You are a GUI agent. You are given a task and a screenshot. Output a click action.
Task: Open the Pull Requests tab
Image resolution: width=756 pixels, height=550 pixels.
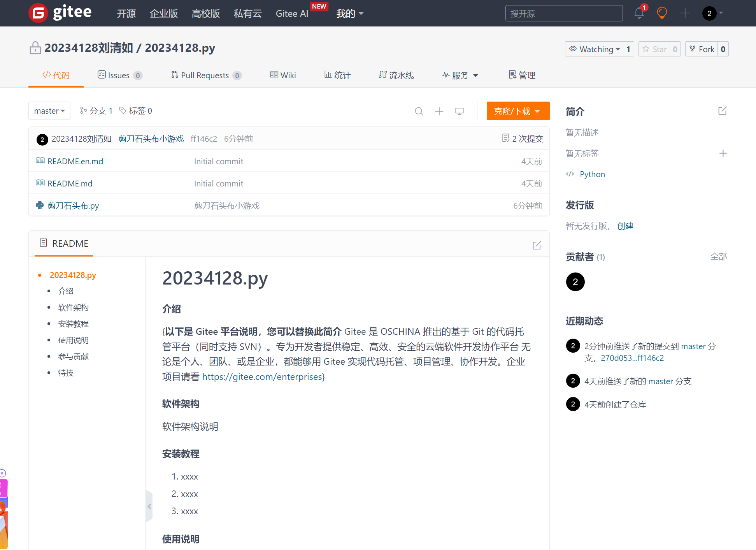point(206,75)
